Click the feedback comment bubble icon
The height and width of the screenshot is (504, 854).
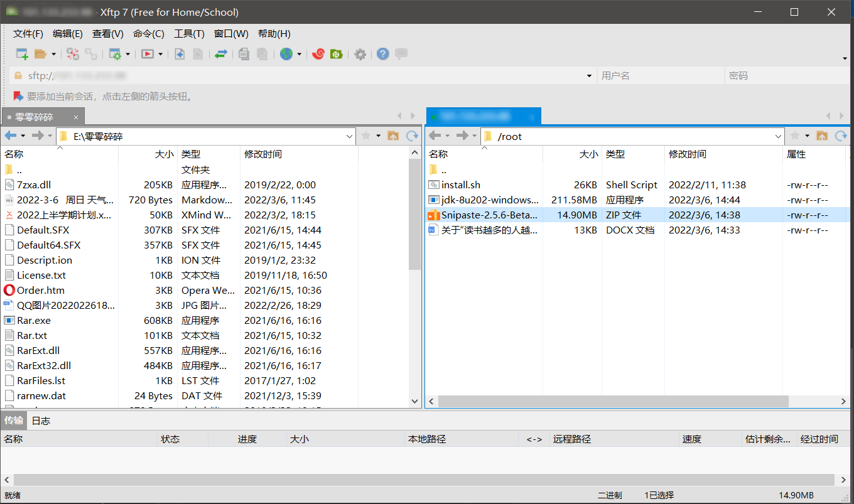pyautogui.click(x=401, y=54)
